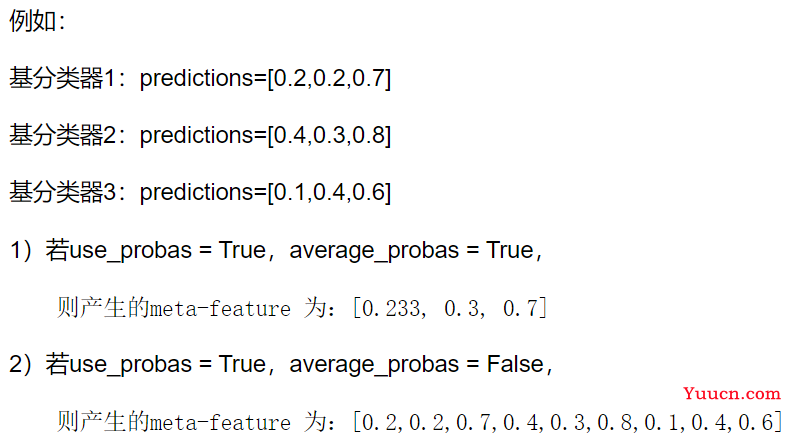Click predictions list [0.2,0.2,0.7]
This screenshot has width=793, height=448.
coord(329,78)
